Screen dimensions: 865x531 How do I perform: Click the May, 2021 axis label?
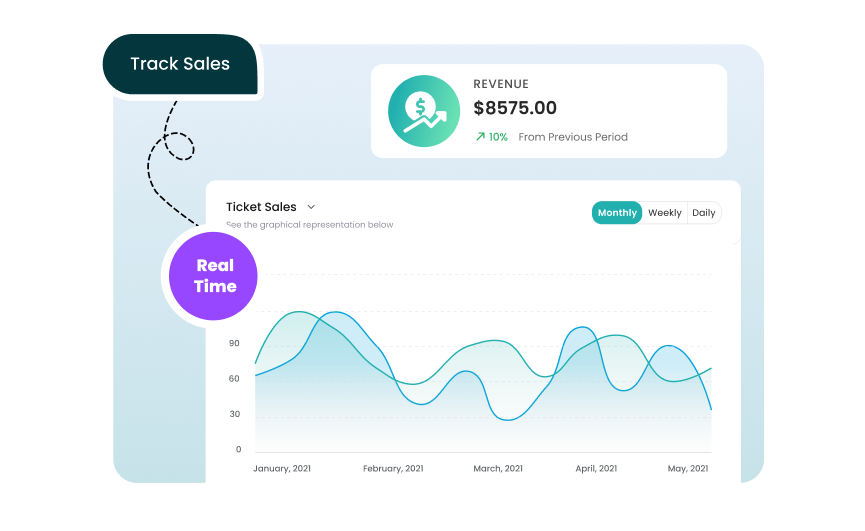click(x=687, y=468)
